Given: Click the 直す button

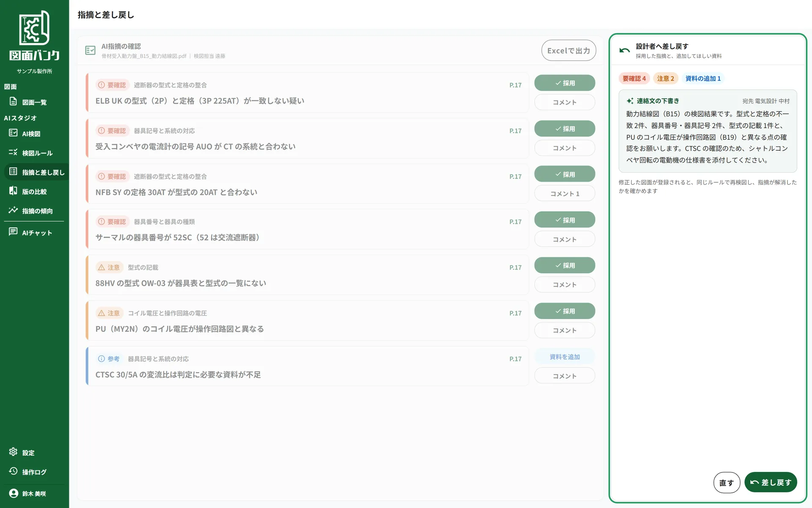Looking at the screenshot, I should coord(727,483).
